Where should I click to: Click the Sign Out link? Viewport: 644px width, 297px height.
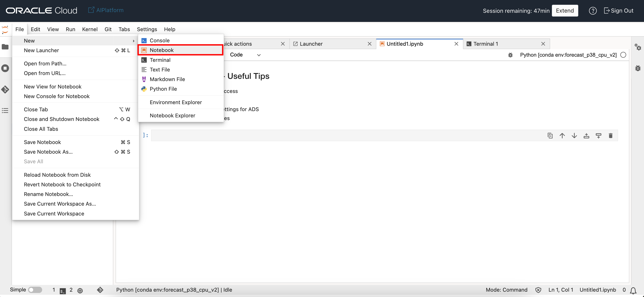point(618,11)
